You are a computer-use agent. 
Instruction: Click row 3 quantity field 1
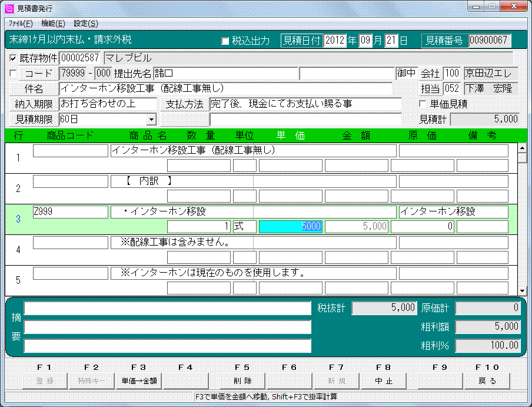pyautogui.click(x=199, y=226)
